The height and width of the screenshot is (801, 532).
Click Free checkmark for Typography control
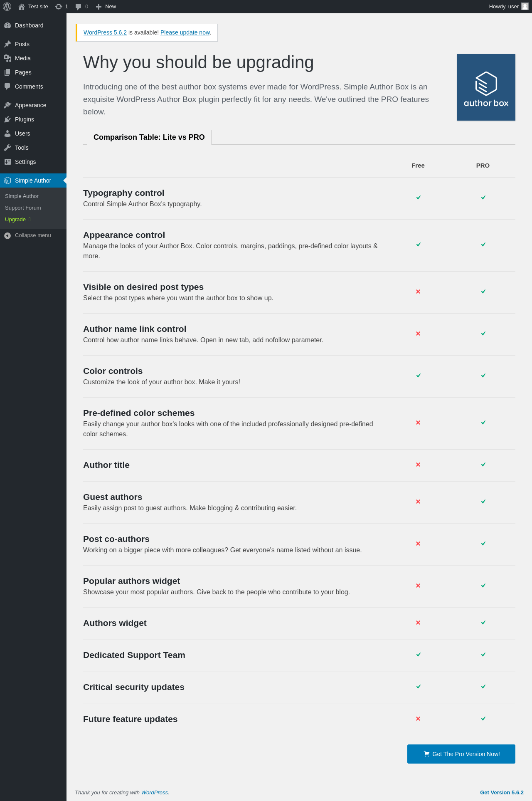(419, 198)
